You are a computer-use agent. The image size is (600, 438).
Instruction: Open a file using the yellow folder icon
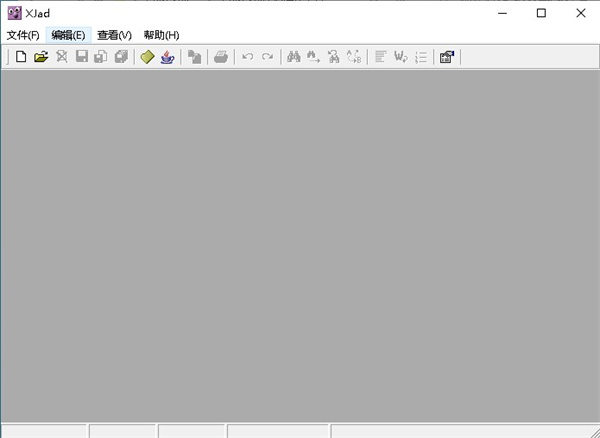click(41, 57)
